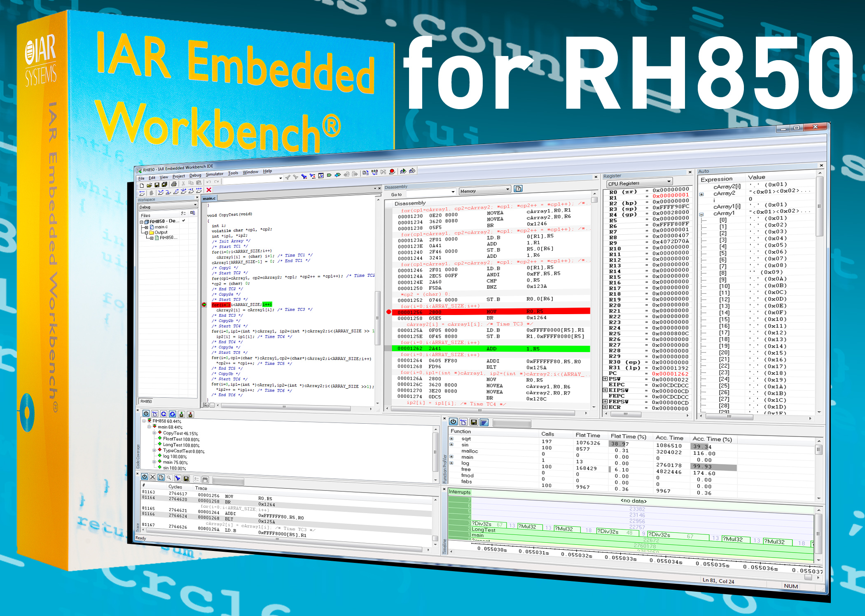
Task: Click Trace window clear X icon
Action: coord(152,477)
